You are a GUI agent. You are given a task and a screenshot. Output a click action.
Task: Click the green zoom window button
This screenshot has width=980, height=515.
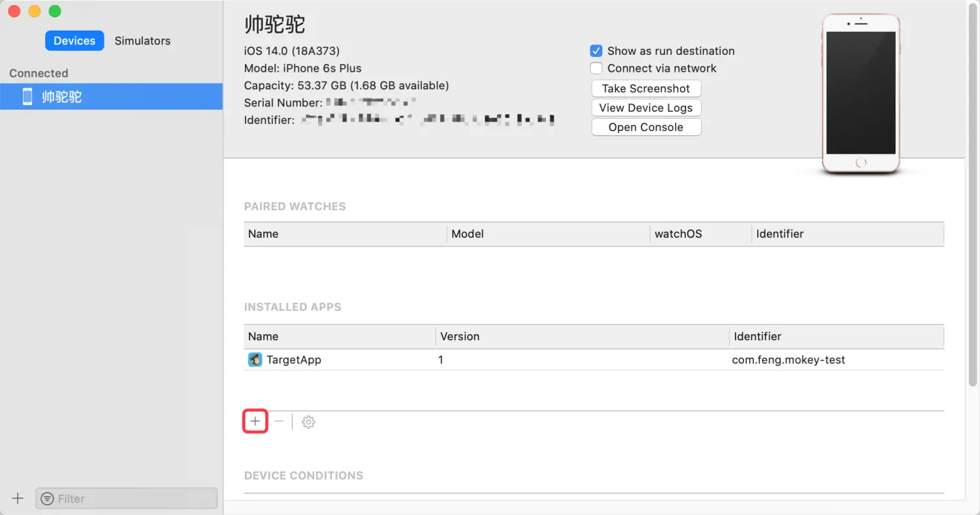point(55,11)
